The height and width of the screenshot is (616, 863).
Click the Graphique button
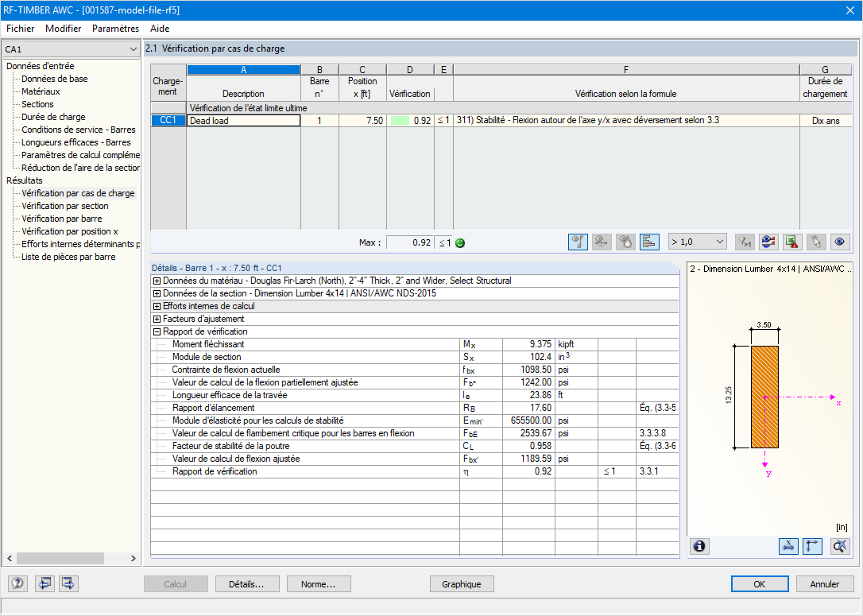[461, 584]
